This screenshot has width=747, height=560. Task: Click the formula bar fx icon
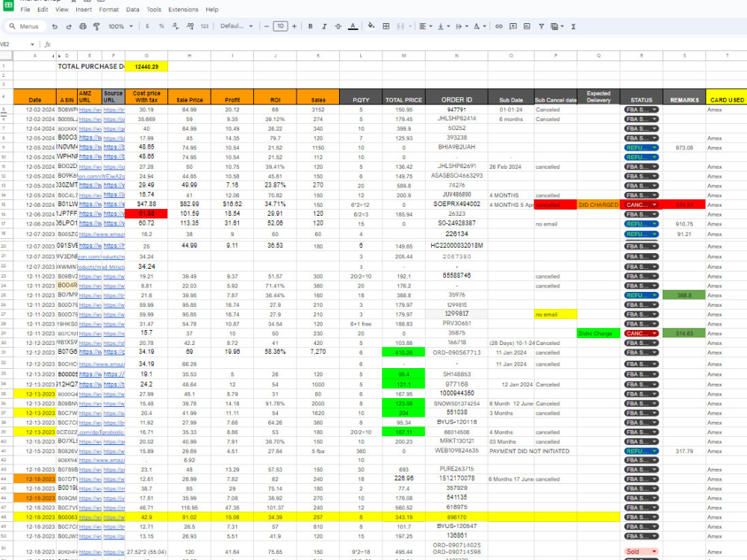pos(48,44)
